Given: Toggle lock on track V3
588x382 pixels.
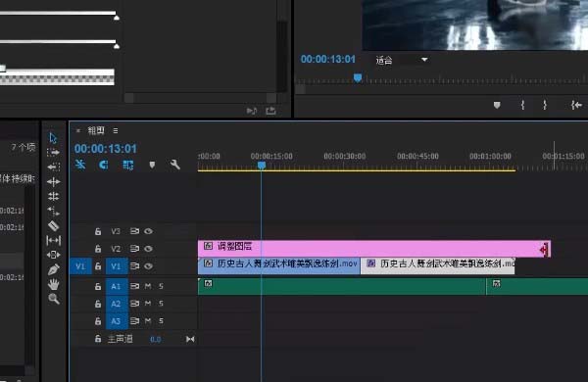Looking at the screenshot, I should (98, 231).
